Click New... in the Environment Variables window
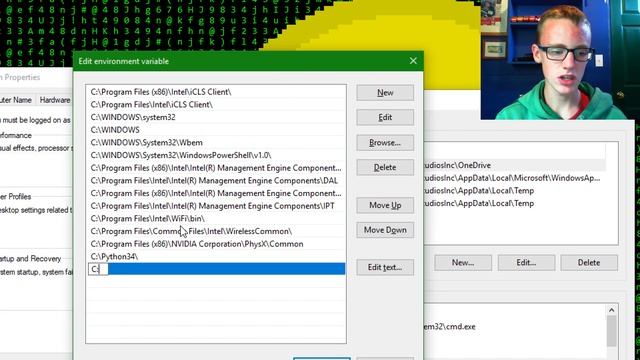Screen dimensions: 640x360 click(463, 263)
